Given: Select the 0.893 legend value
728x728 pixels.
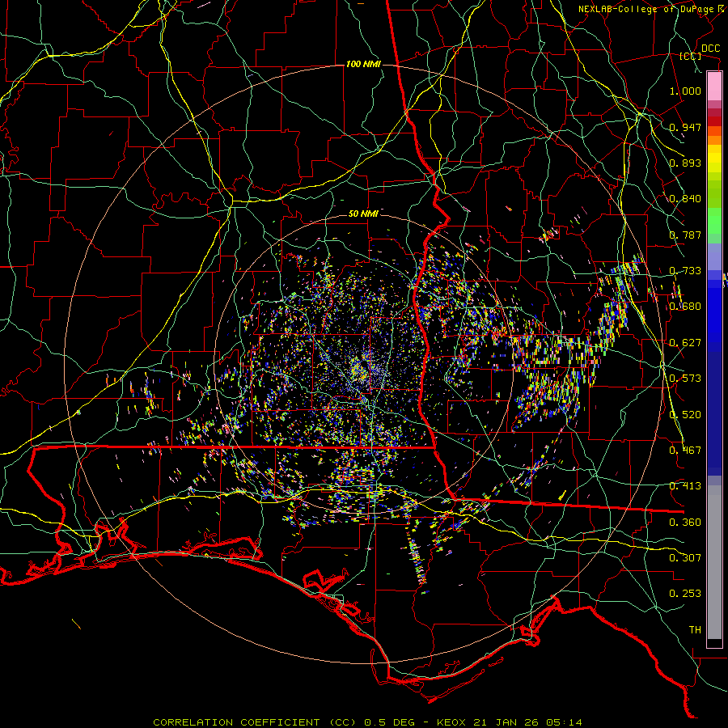Looking at the screenshot, I should 685,163.
